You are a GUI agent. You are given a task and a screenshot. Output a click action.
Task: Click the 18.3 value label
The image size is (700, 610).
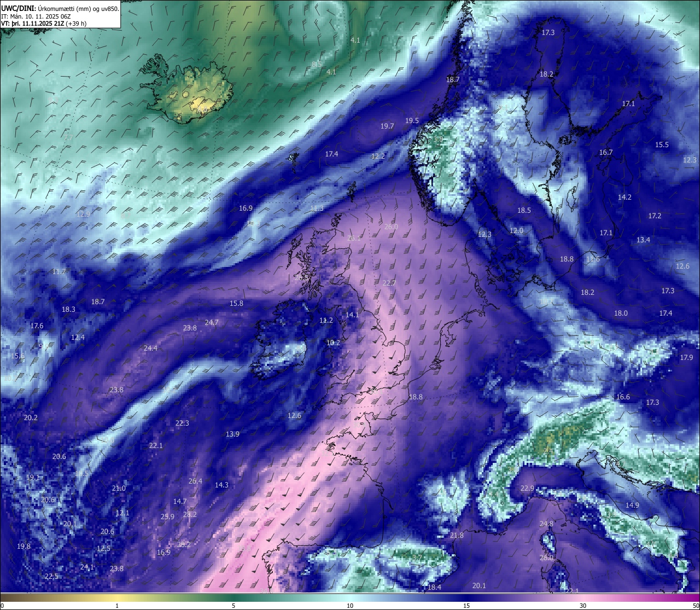point(68,309)
